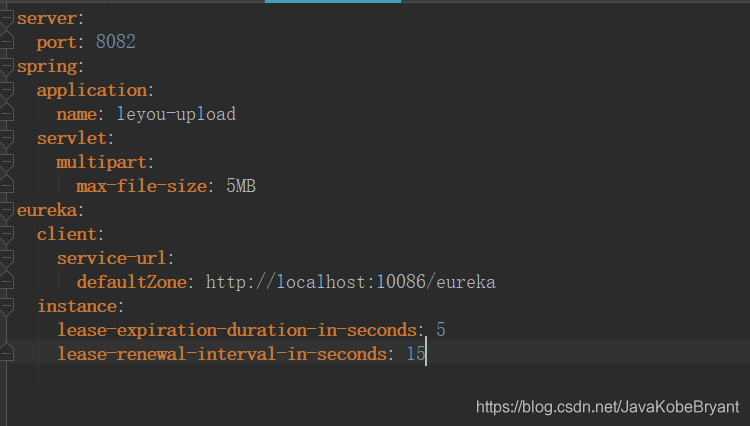This screenshot has width=750, height=426.
Task: Click the value 15 on the last line
Action: pyautogui.click(x=416, y=353)
